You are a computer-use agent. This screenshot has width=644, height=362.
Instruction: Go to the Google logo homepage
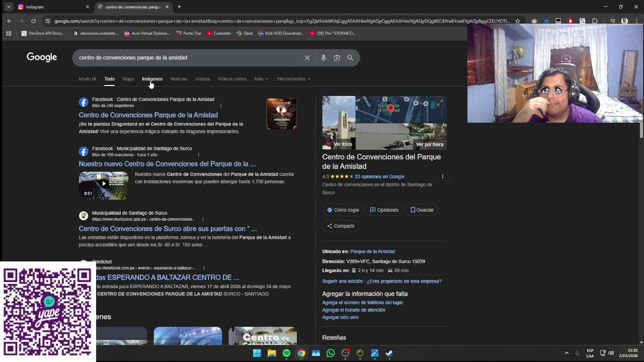point(42,57)
